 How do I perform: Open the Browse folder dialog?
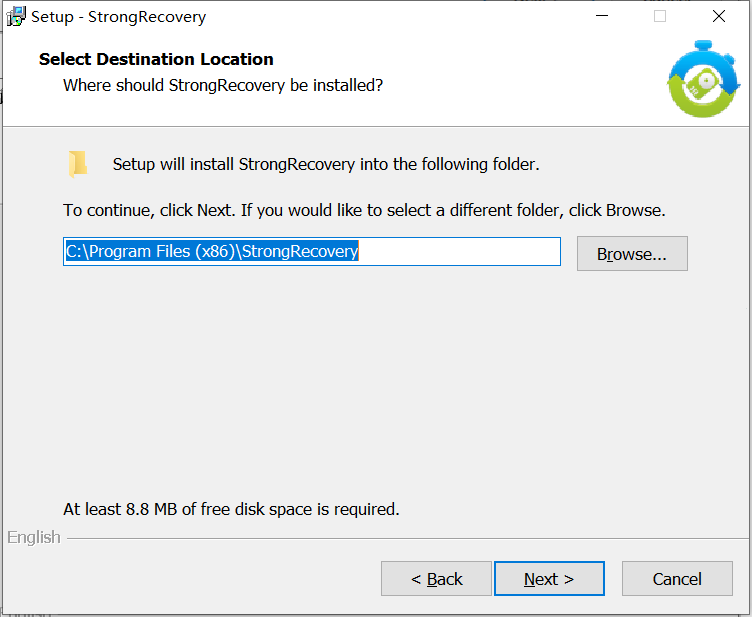pos(632,254)
